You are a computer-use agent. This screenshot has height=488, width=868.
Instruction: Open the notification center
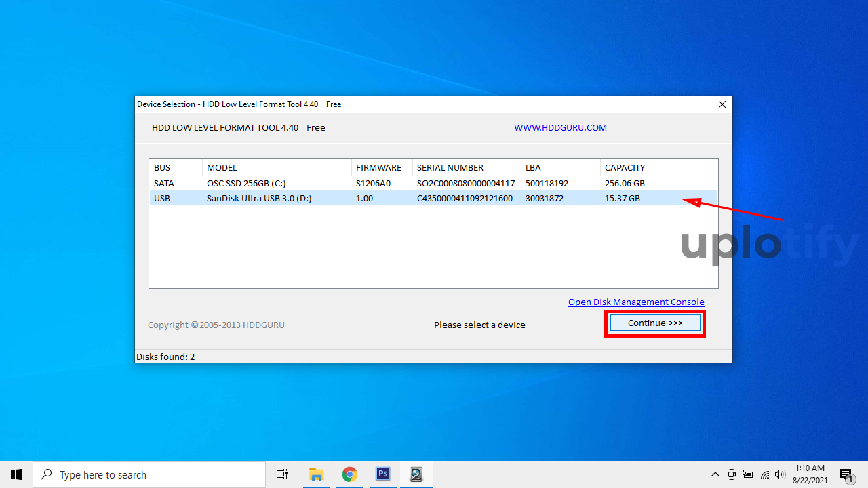pyautogui.click(x=846, y=474)
